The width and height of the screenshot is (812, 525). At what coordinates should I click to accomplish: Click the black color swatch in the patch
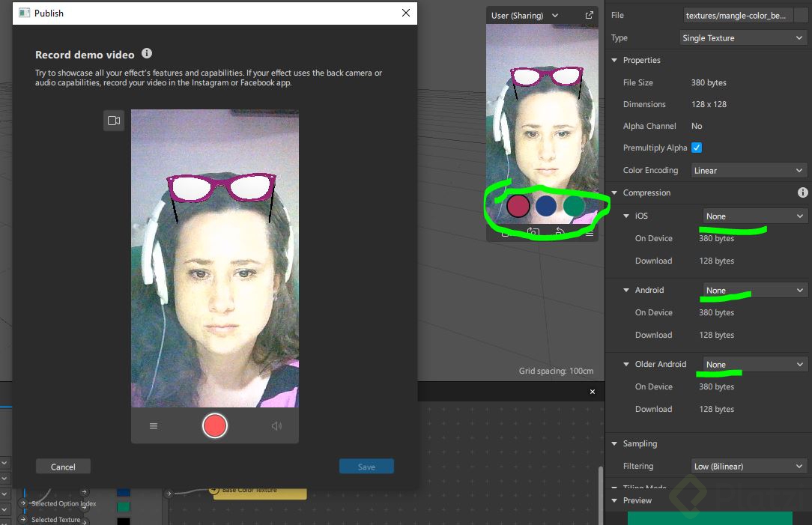tap(124, 521)
